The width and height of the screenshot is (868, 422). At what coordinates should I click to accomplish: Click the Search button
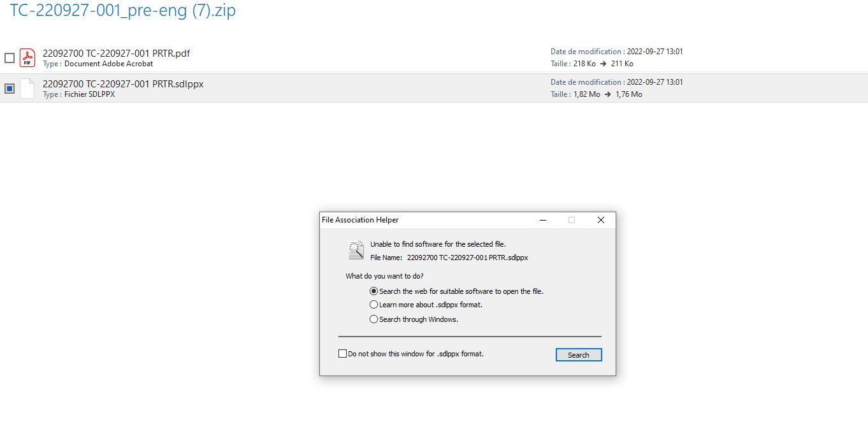(x=578, y=354)
